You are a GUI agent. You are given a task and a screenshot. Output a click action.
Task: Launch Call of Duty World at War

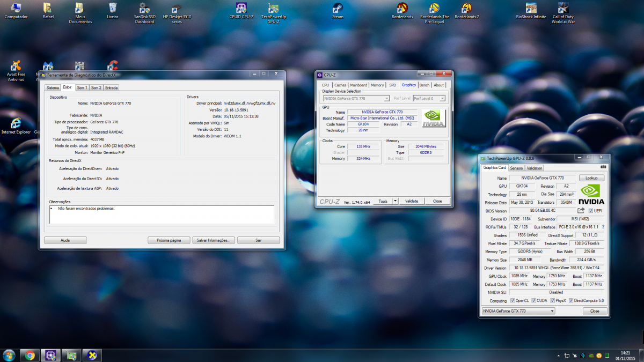563,13
